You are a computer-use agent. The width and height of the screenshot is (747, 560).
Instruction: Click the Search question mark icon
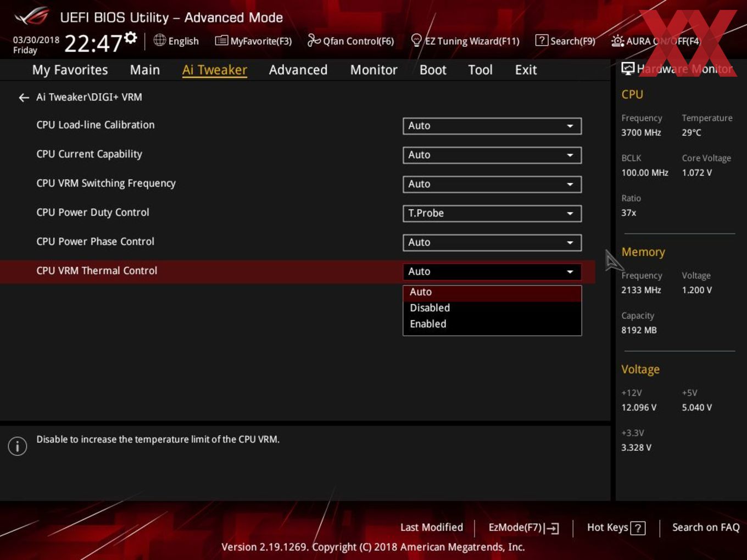click(x=542, y=40)
